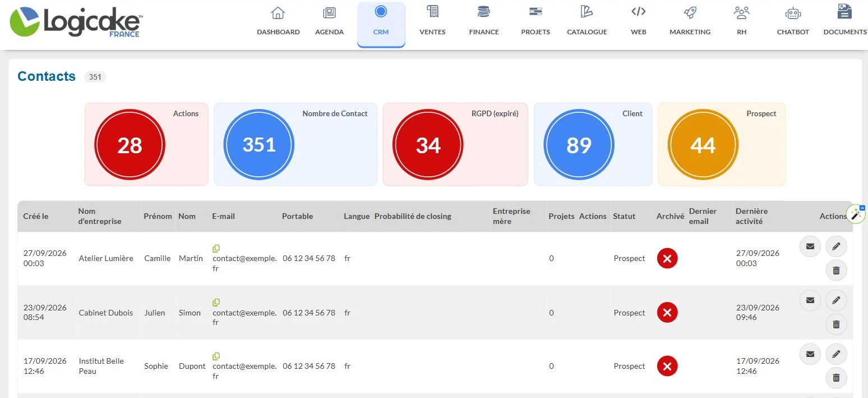Click the envelope icon for Cabinet Dubois

pyautogui.click(x=810, y=300)
